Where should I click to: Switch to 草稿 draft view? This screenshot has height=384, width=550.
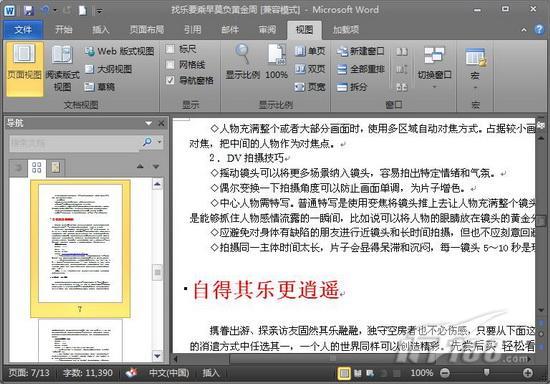click(x=100, y=87)
